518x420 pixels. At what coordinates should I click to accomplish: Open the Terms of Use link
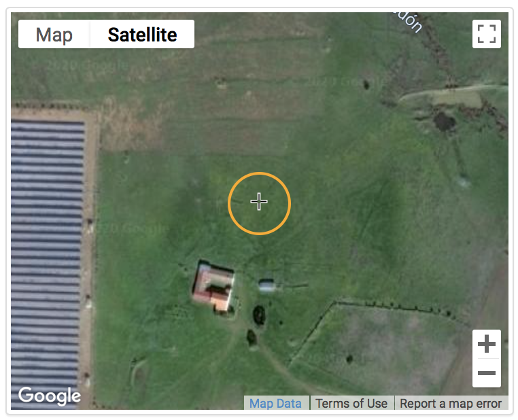tap(351, 403)
